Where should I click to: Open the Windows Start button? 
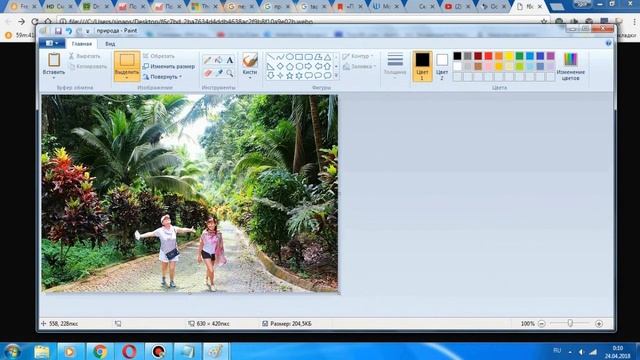[13, 351]
